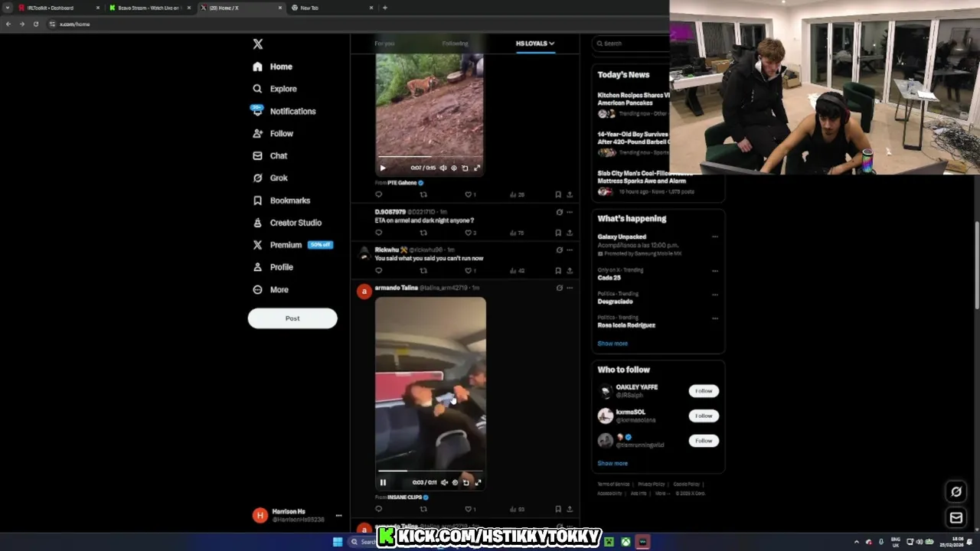Open Bookmarks from the sidebar
This screenshot has width=980, height=551.
[x=281, y=201]
